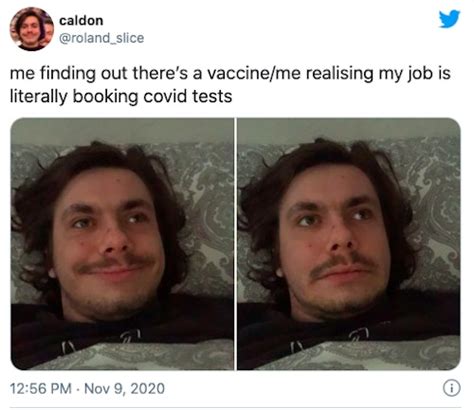The image size is (474, 410).
Task: Click the dot separator between time and date
Action: point(78,389)
